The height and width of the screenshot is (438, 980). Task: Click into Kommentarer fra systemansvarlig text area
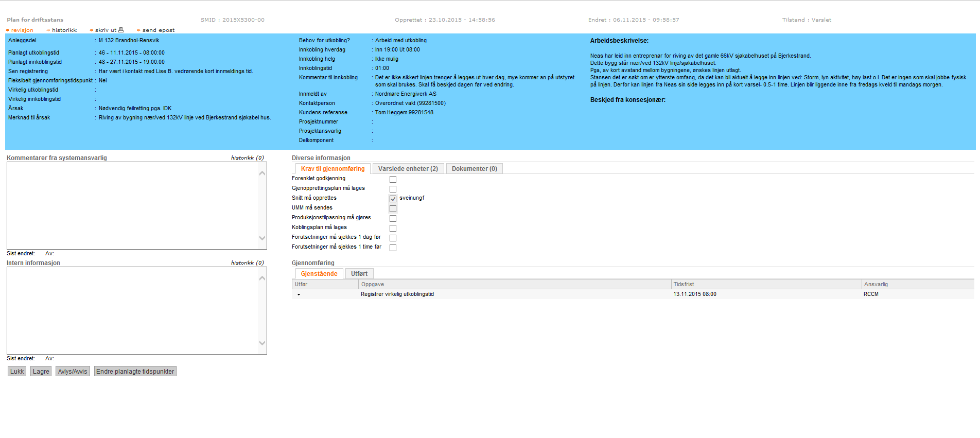(132, 206)
